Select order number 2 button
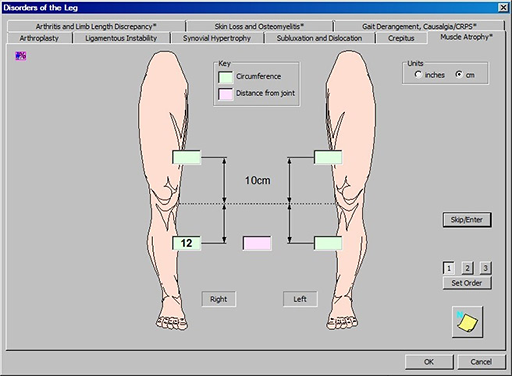 467,268
